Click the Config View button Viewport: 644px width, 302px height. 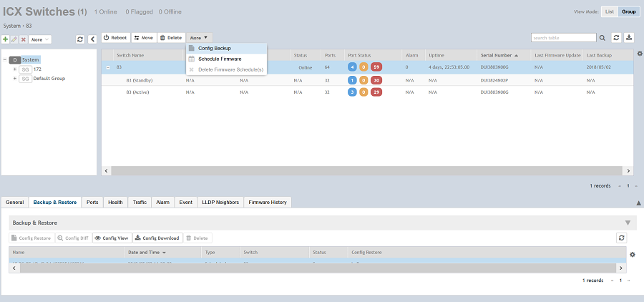(x=112, y=238)
